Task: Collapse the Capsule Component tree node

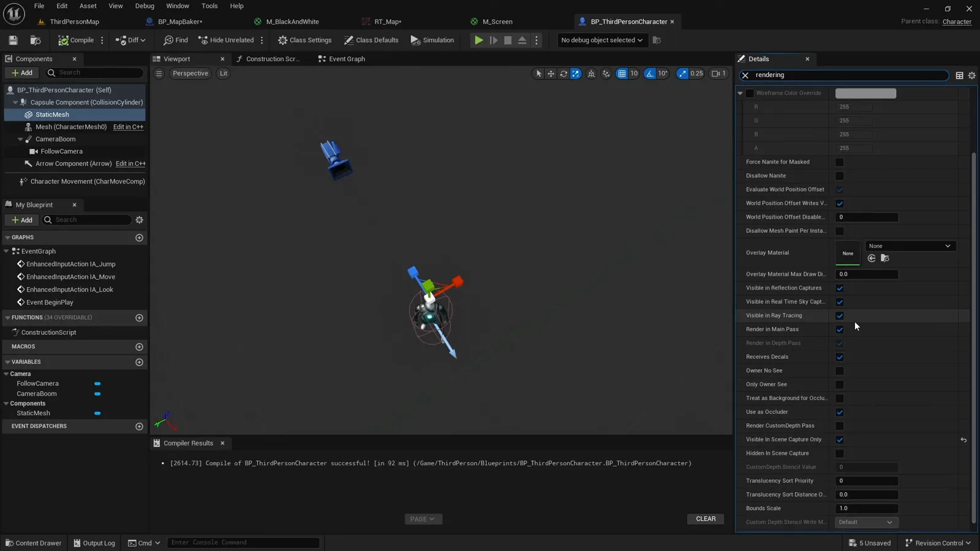Action: point(15,102)
